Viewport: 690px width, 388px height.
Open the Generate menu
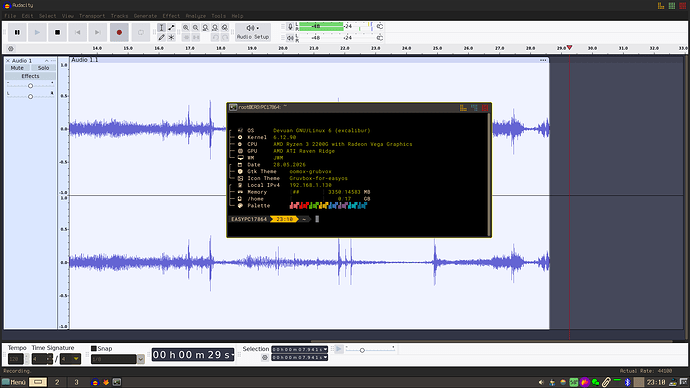click(x=145, y=16)
